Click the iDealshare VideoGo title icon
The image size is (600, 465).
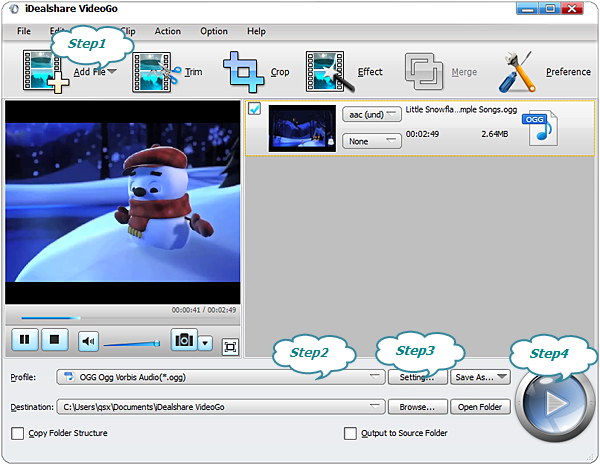(14, 9)
